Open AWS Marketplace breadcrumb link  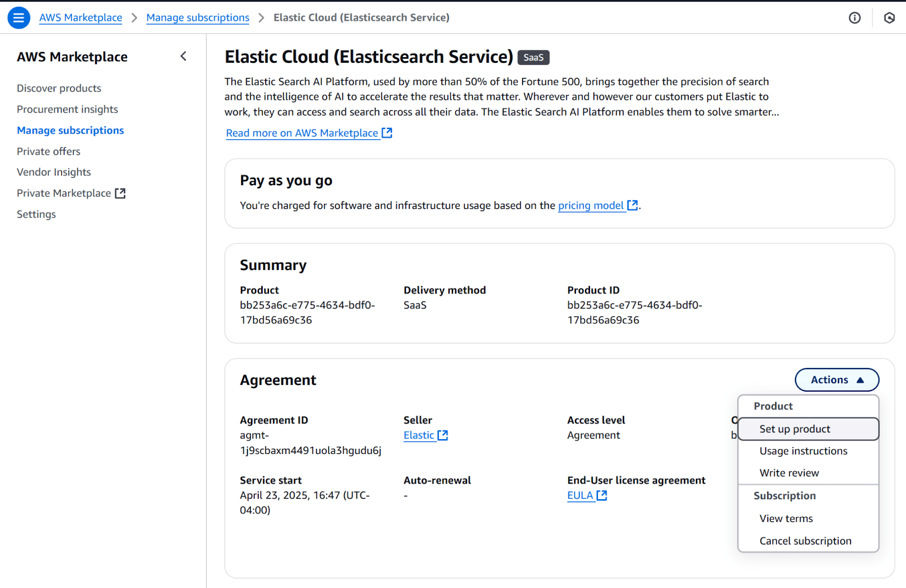80,18
